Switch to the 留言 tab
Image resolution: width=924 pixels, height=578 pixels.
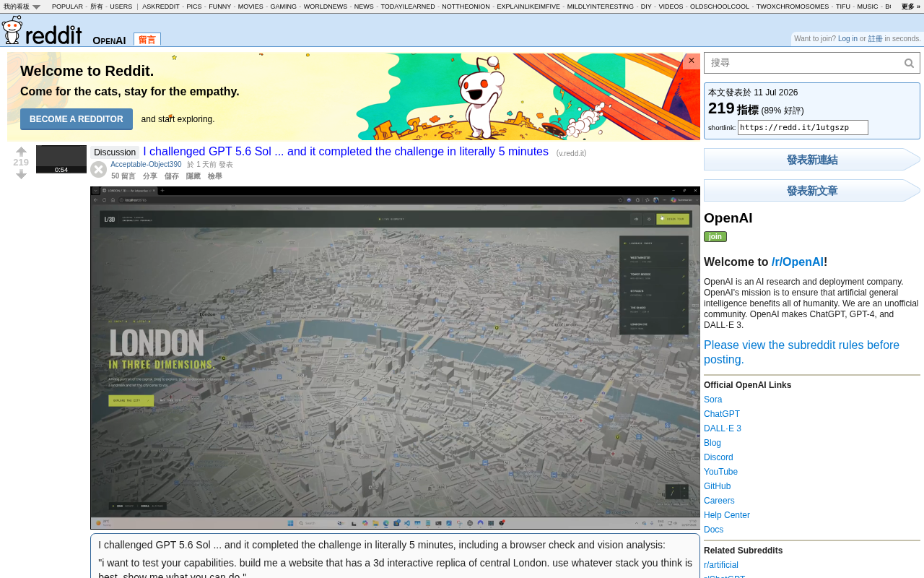click(x=147, y=40)
